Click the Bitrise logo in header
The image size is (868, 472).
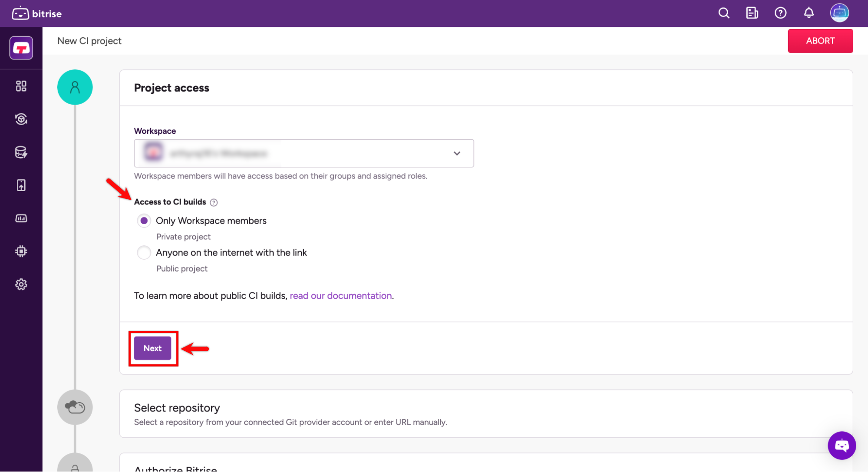point(36,13)
